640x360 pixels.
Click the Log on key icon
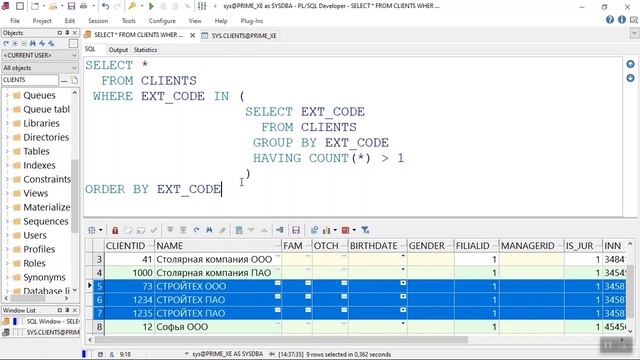coord(132,6)
